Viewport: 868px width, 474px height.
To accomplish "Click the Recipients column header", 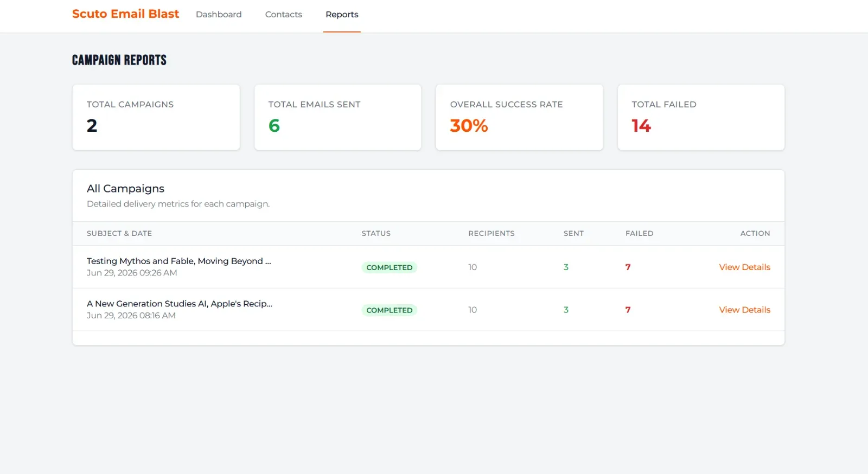I will point(492,233).
